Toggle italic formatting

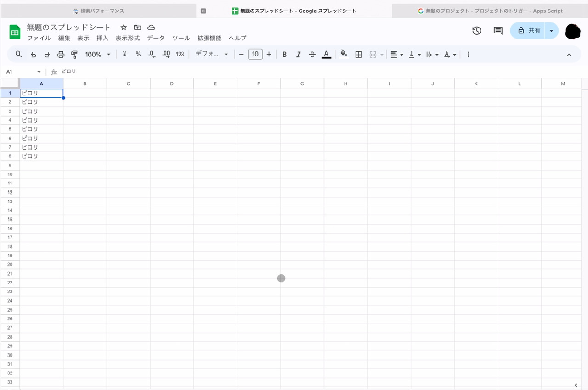click(x=299, y=54)
